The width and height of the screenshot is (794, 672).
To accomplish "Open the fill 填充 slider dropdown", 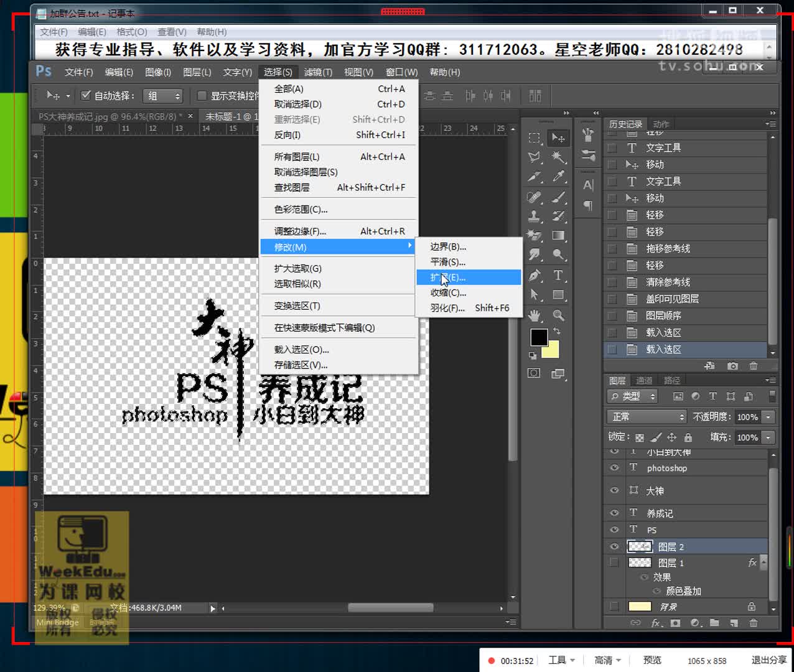I will point(768,437).
